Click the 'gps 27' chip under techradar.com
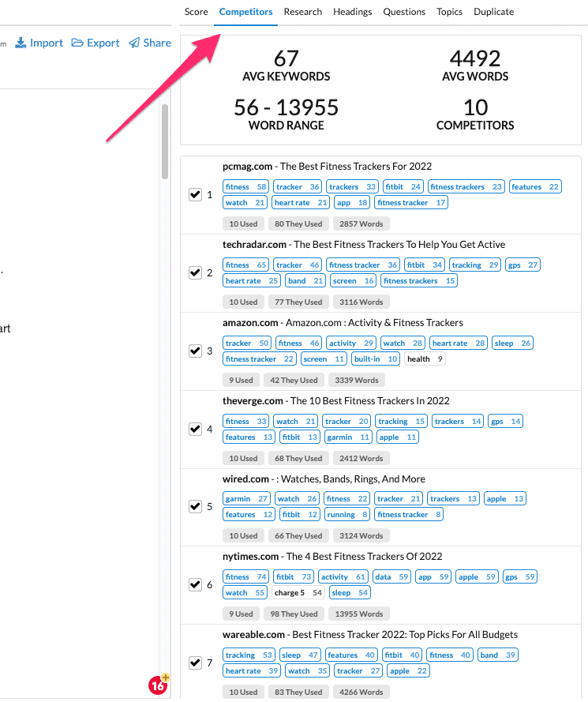This screenshot has height=702, width=588. point(522,264)
